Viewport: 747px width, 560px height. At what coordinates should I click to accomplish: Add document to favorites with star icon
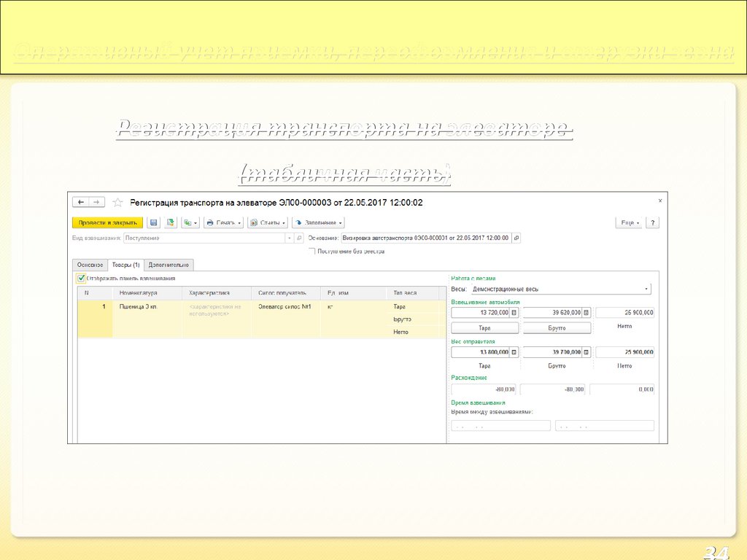point(117,202)
